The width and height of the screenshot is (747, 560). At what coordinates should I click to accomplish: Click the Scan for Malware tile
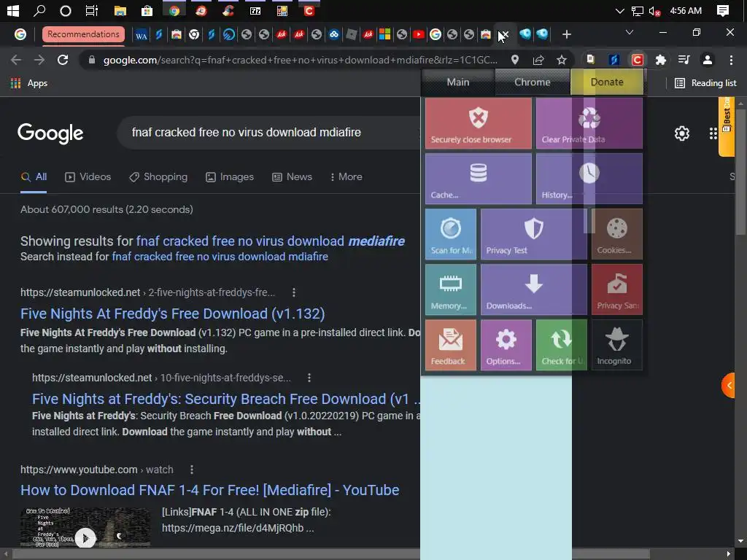(451, 234)
